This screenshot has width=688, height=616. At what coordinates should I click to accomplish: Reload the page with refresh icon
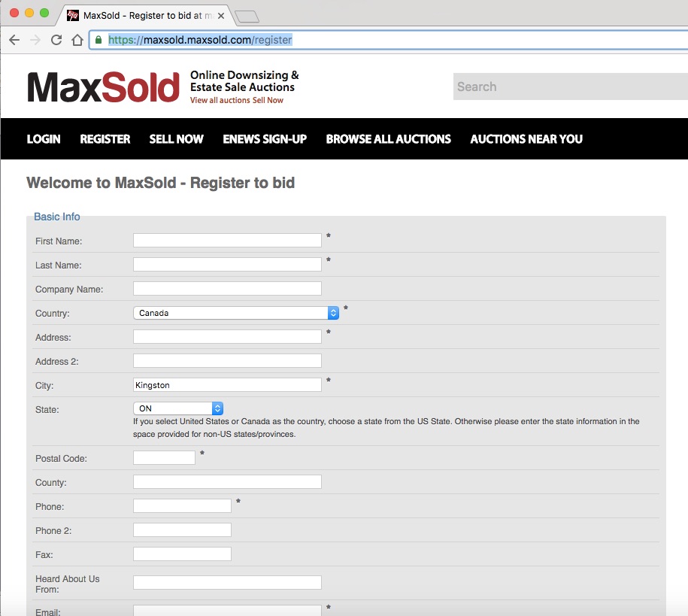pos(56,40)
